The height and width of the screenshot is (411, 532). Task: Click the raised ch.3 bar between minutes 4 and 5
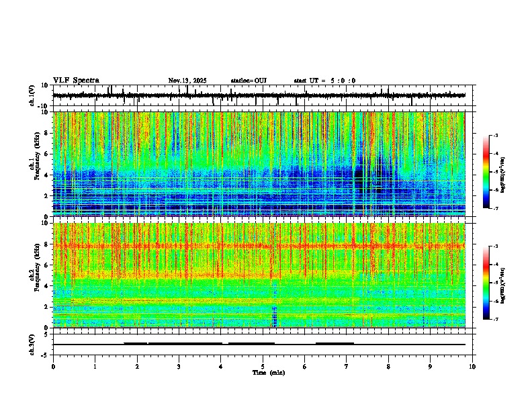251,343
